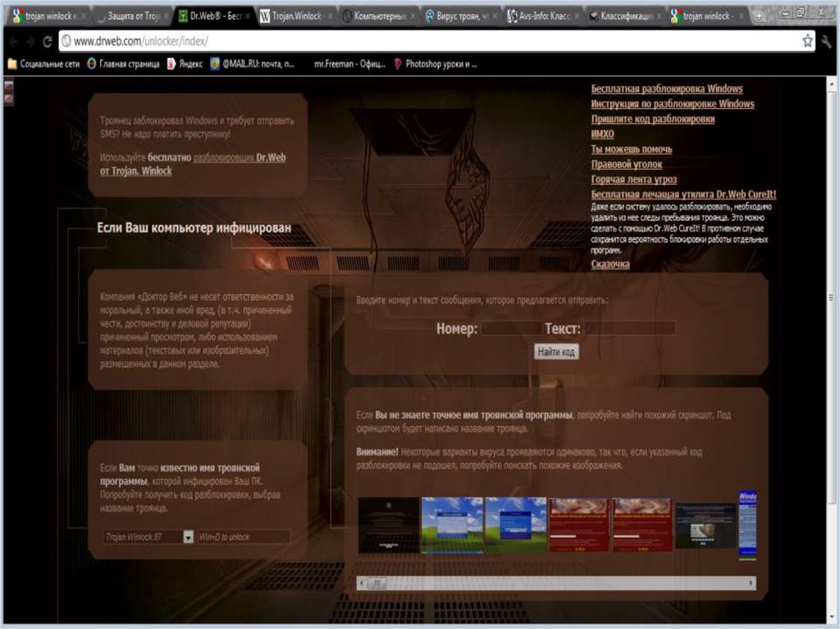The height and width of the screenshot is (629, 840).
Task: Open the Сказочка link
Action: [x=610, y=264]
